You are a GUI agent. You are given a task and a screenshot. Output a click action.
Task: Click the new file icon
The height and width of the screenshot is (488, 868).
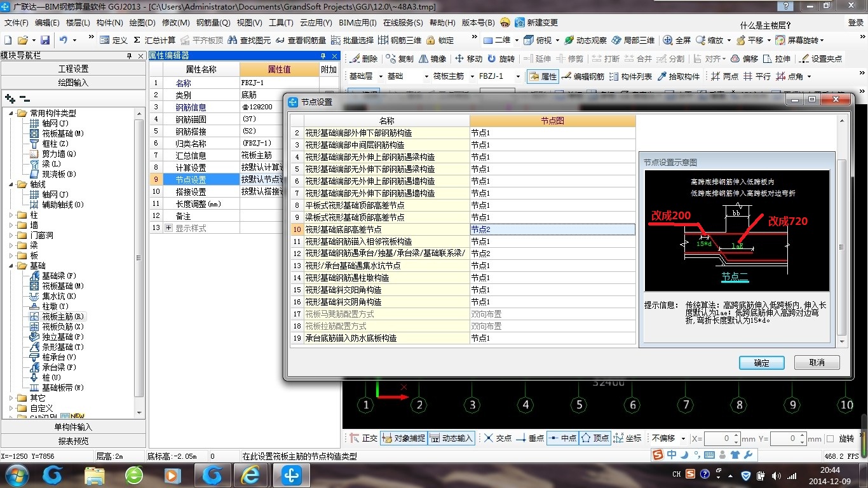click(x=7, y=40)
